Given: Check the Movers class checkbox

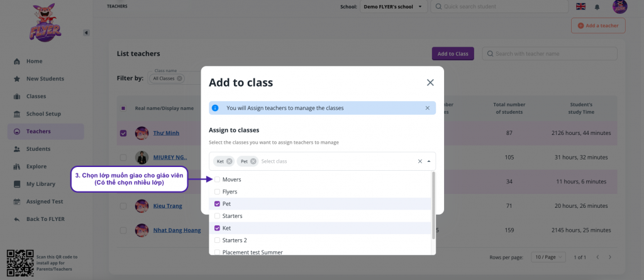Looking at the screenshot, I should [x=218, y=180].
